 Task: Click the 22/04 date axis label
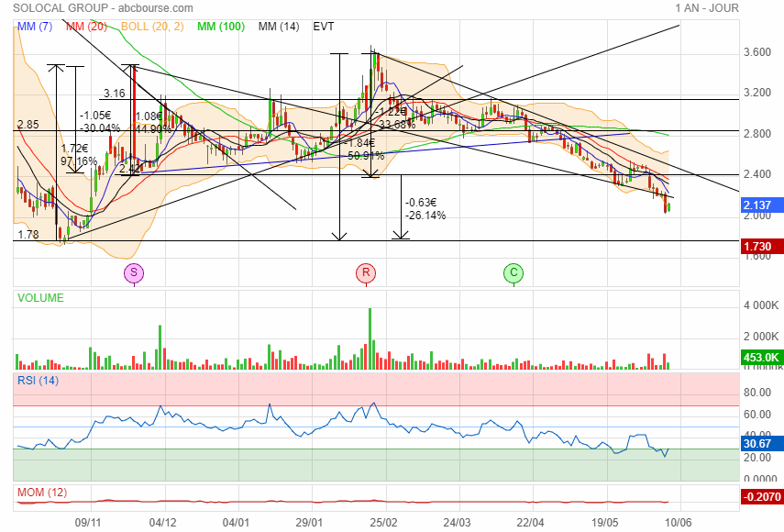531,523
